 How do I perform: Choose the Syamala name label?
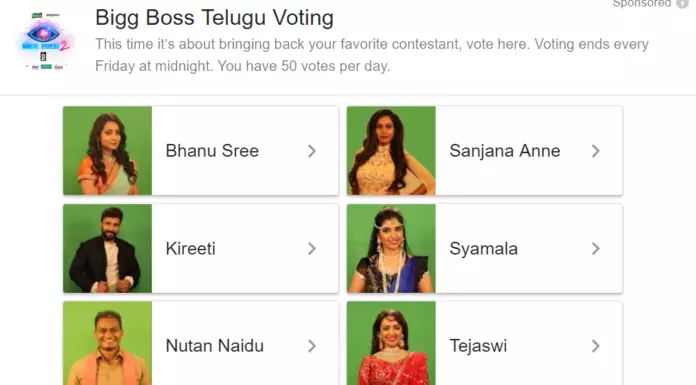click(483, 249)
